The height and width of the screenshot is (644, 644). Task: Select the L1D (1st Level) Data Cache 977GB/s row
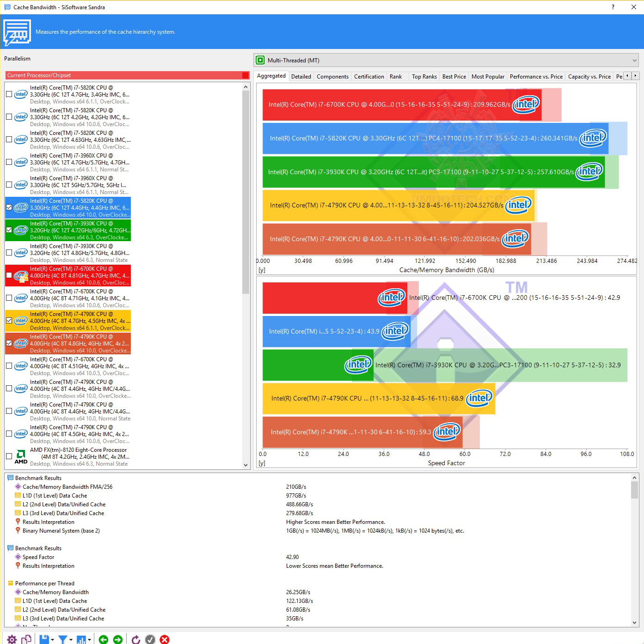click(x=318, y=495)
